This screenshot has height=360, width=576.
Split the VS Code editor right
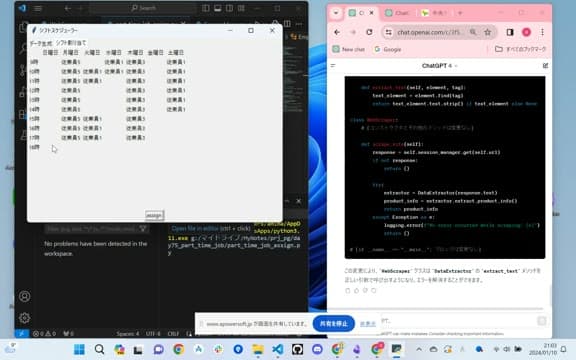[287, 24]
